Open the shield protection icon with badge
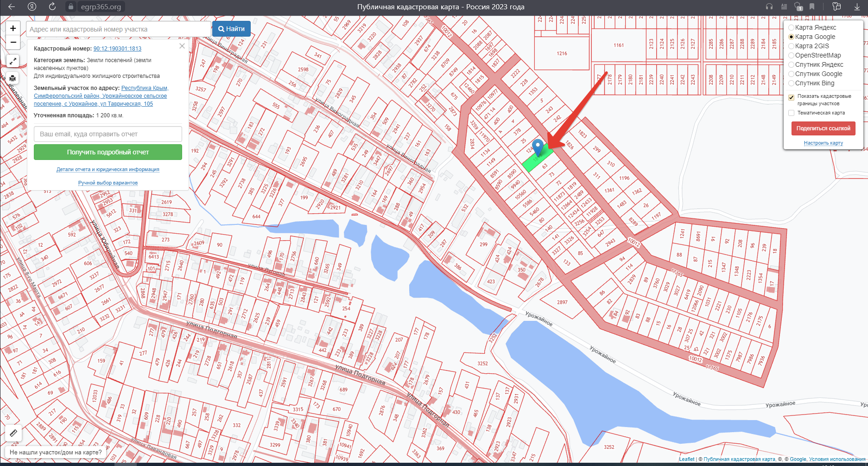 (798, 7)
